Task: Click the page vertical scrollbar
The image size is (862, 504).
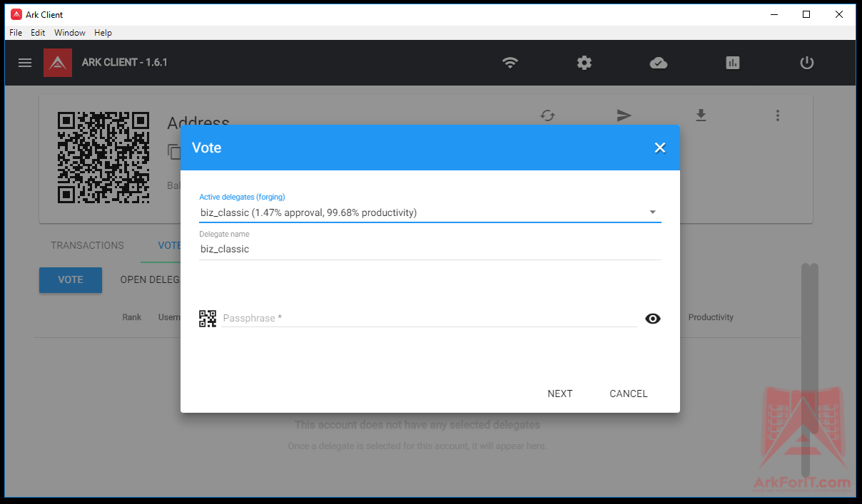Action: 809,371
